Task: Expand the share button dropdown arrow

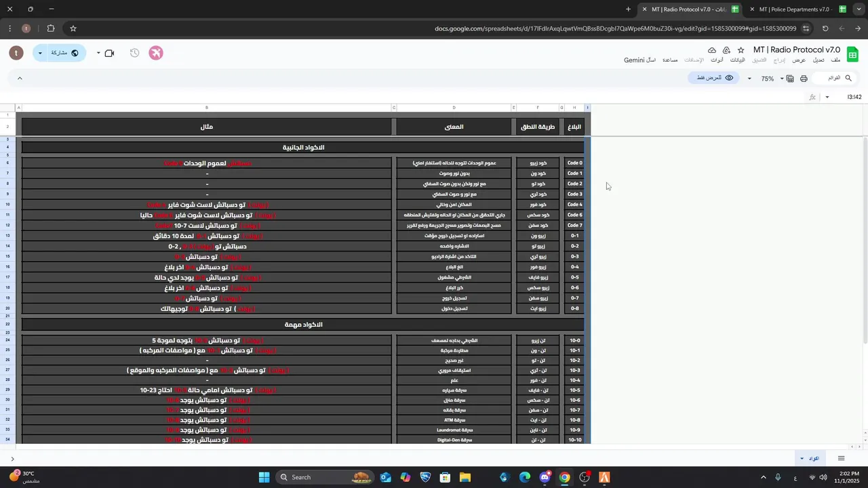Action: point(40,53)
